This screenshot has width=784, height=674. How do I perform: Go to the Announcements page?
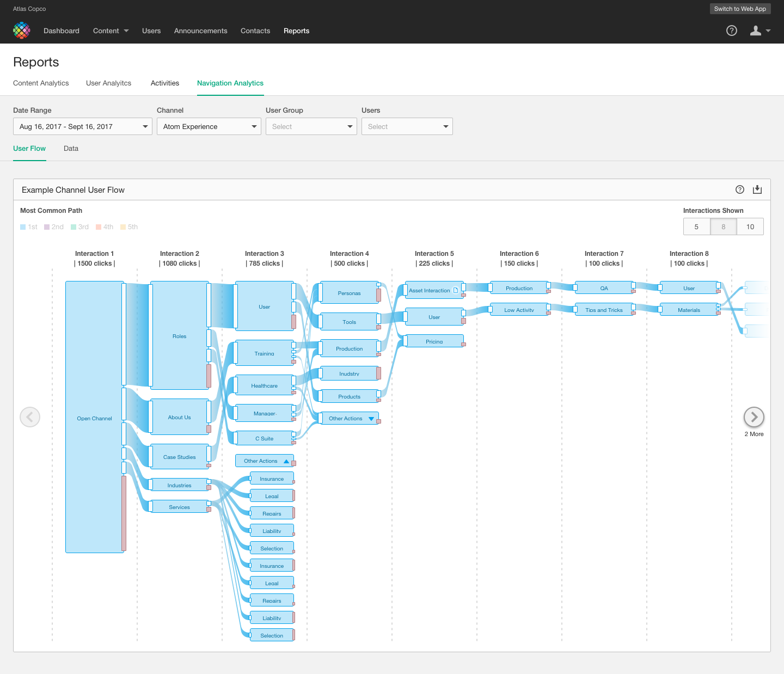(200, 30)
